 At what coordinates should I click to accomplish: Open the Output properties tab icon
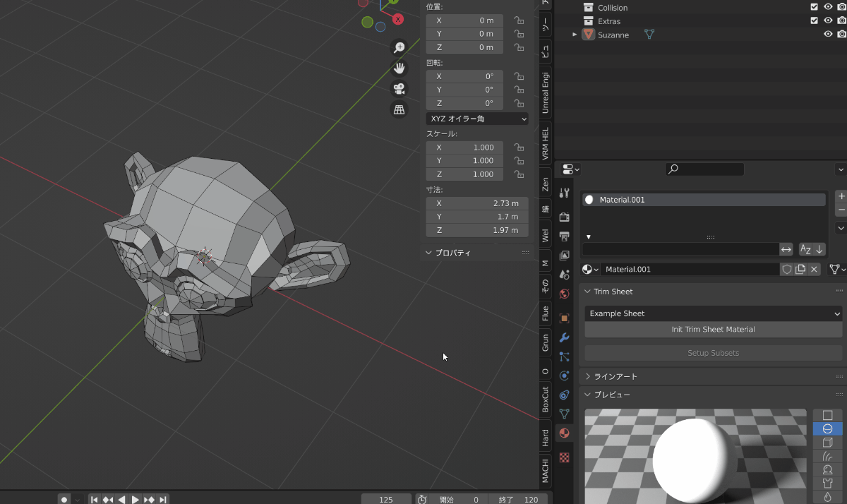click(564, 236)
